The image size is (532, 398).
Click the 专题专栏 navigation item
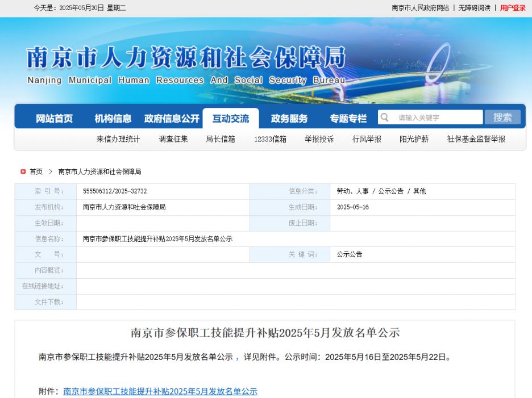[x=348, y=118]
